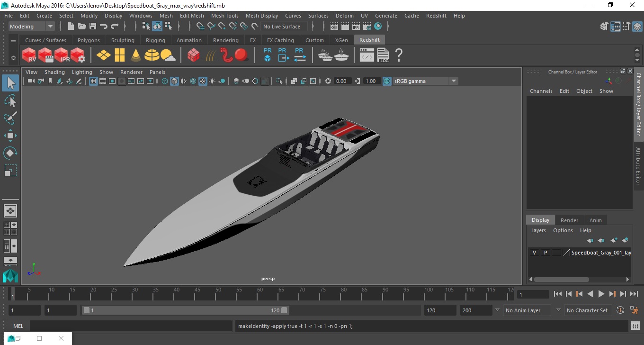This screenshot has height=345, width=644.
Task: Select the Lasso tool in the toolbox
Action: coord(10,100)
